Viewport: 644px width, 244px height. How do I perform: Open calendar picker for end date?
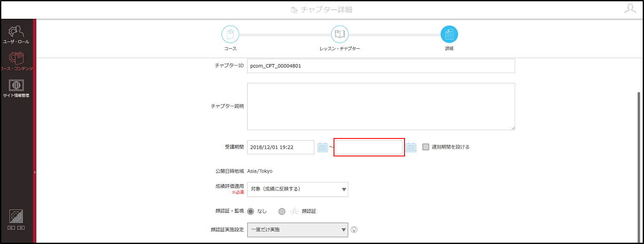point(411,147)
